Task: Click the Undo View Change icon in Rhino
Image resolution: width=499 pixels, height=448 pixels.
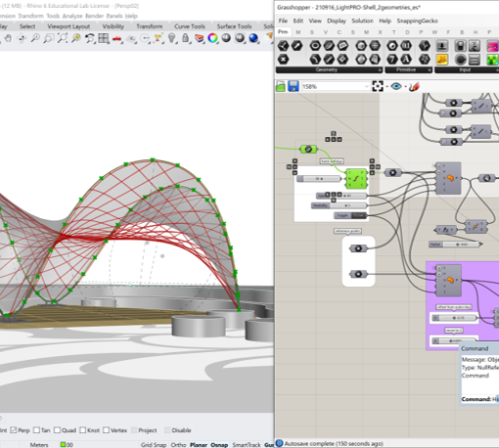Action: point(90,38)
